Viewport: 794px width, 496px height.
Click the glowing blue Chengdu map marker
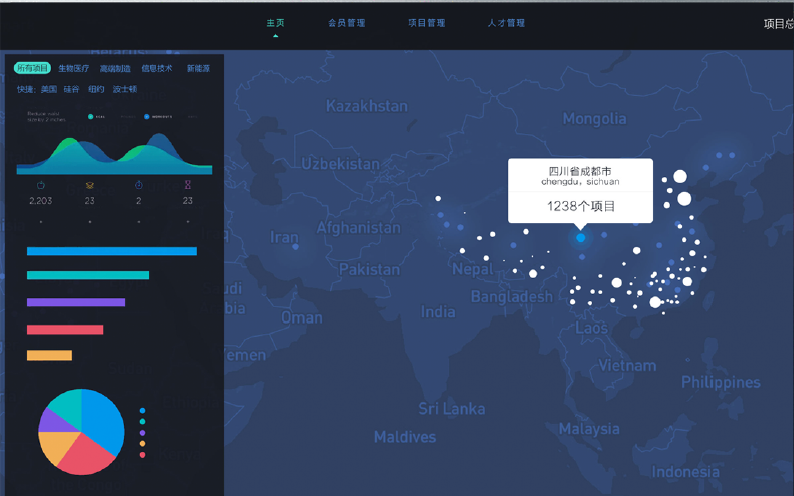point(581,238)
